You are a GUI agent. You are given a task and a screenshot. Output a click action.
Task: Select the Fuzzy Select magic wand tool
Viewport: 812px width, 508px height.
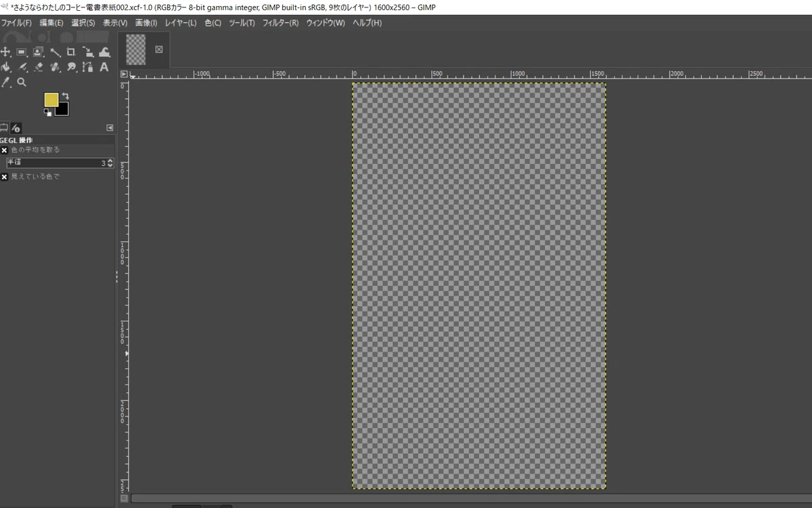pyautogui.click(x=55, y=51)
